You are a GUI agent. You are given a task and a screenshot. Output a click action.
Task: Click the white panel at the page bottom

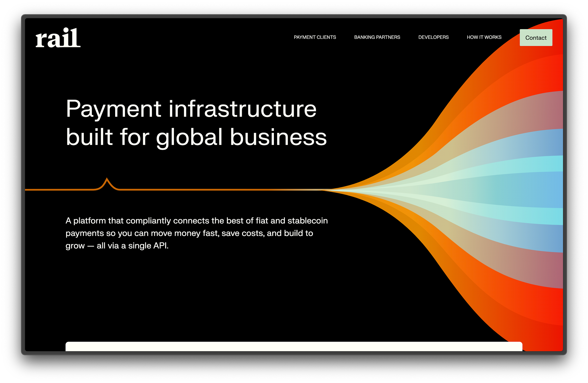[294, 347]
